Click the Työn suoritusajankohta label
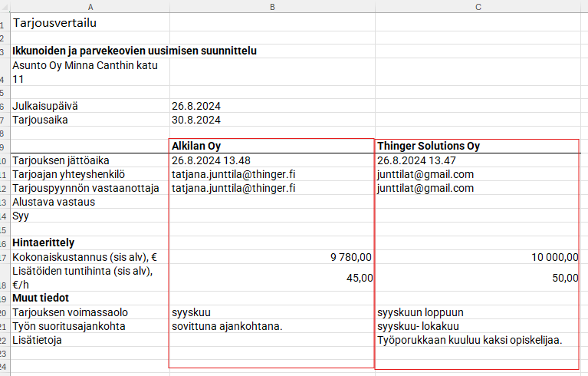This screenshot has width=588, height=376. 69,326
